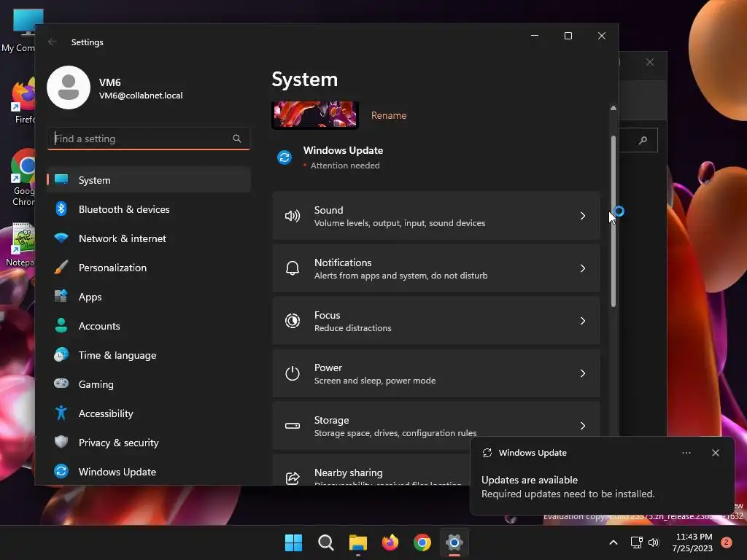Viewport: 747px width, 560px height.
Task: Click the Power icon
Action: (293, 373)
